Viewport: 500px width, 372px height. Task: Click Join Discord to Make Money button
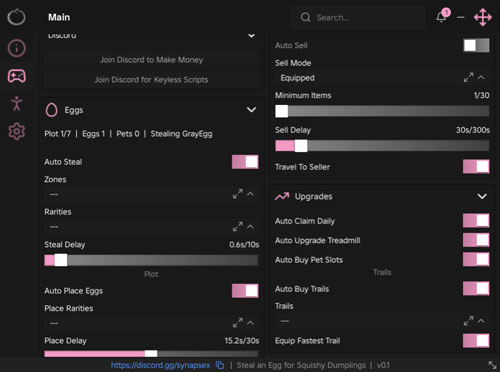tap(151, 60)
